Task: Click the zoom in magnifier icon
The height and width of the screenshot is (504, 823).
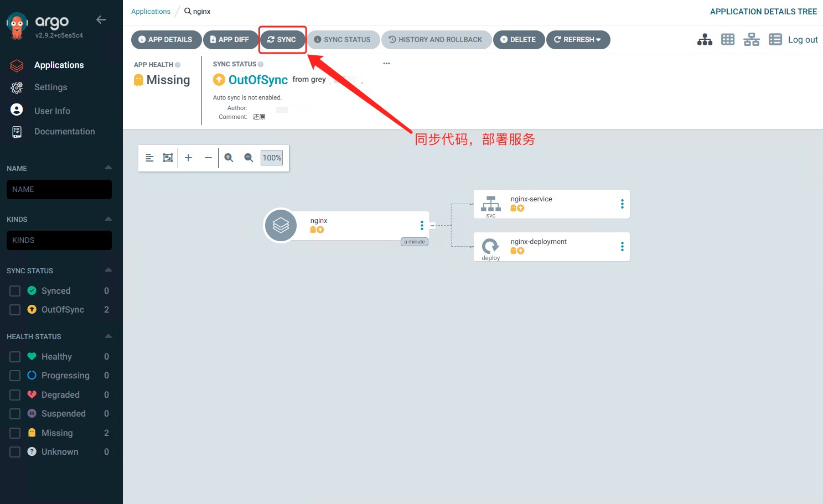Action: [229, 158]
